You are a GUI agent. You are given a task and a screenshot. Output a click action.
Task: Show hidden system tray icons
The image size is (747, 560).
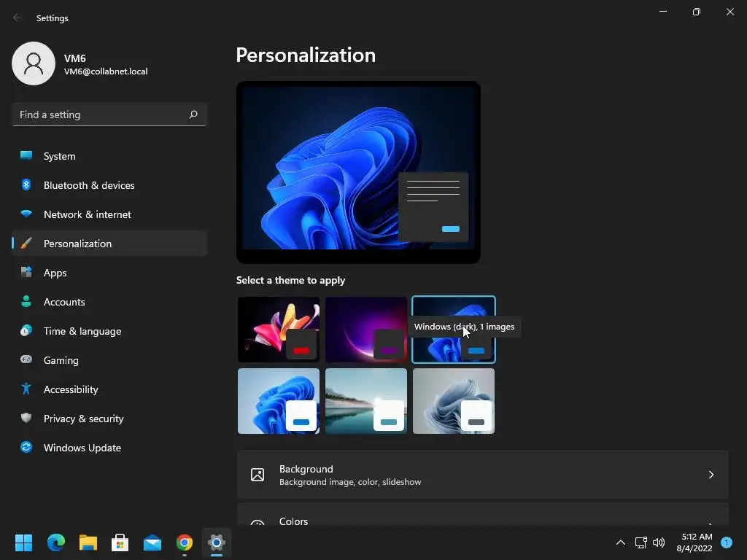[x=621, y=542]
